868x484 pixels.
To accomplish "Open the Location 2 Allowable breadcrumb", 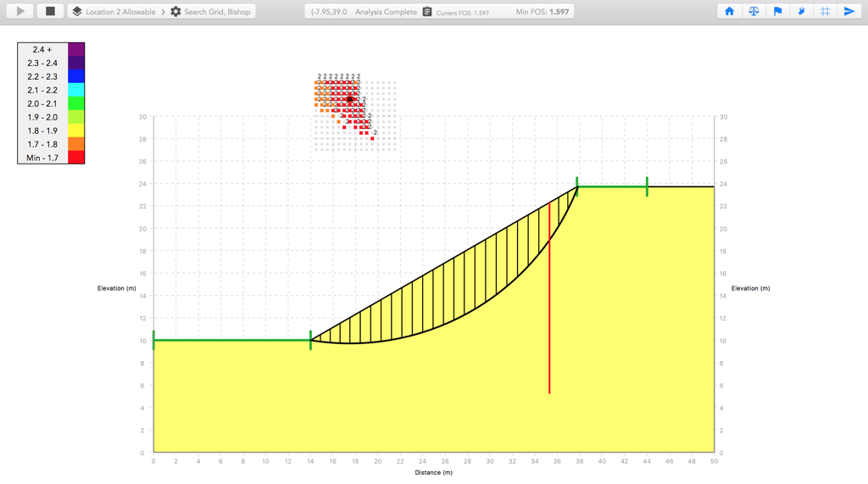I will tap(120, 12).
